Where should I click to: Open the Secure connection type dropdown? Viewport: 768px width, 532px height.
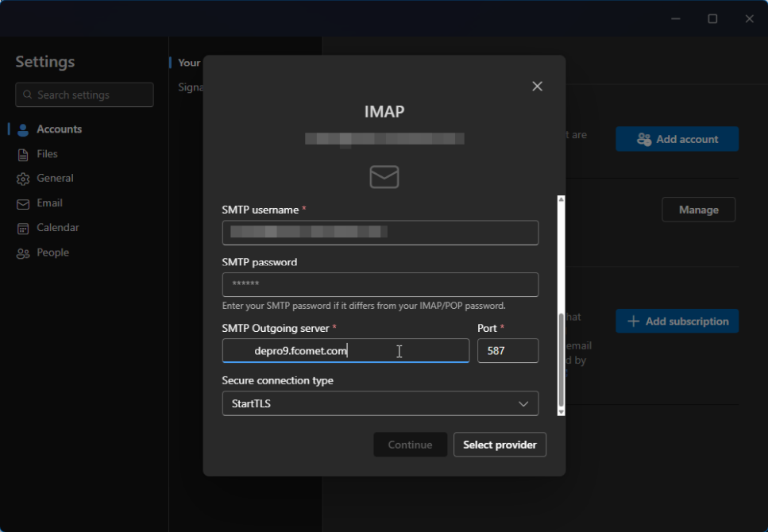click(x=380, y=403)
